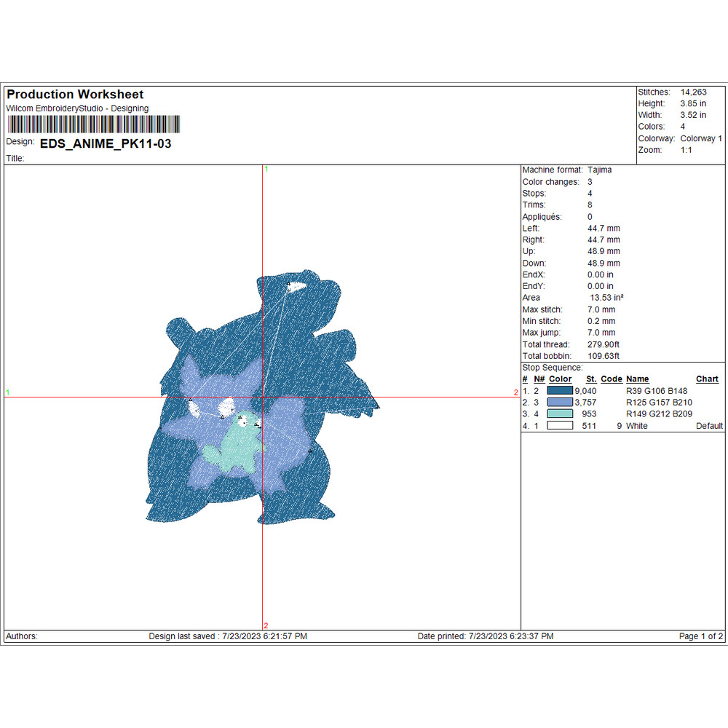728x728 pixels.
Task: Click the Chart column header
Action: click(707, 379)
